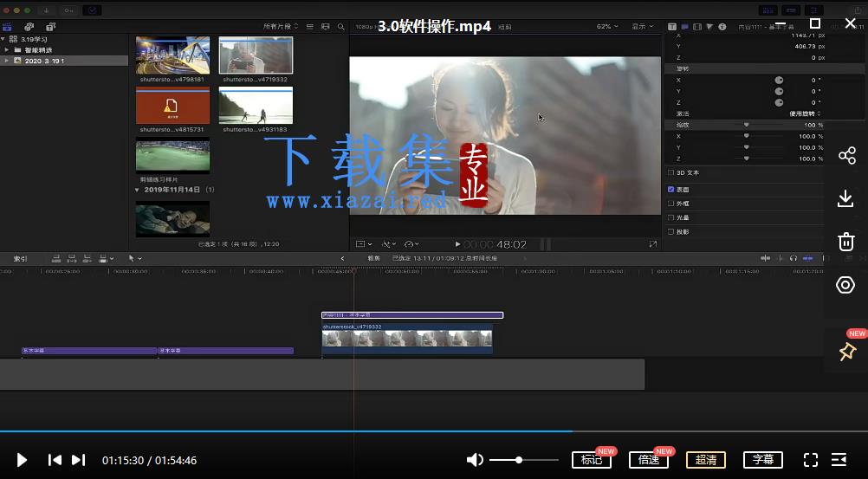Screen dimensions: 868x479
Task: Enable the 光晕 glow checkbox
Action: pos(671,217)
